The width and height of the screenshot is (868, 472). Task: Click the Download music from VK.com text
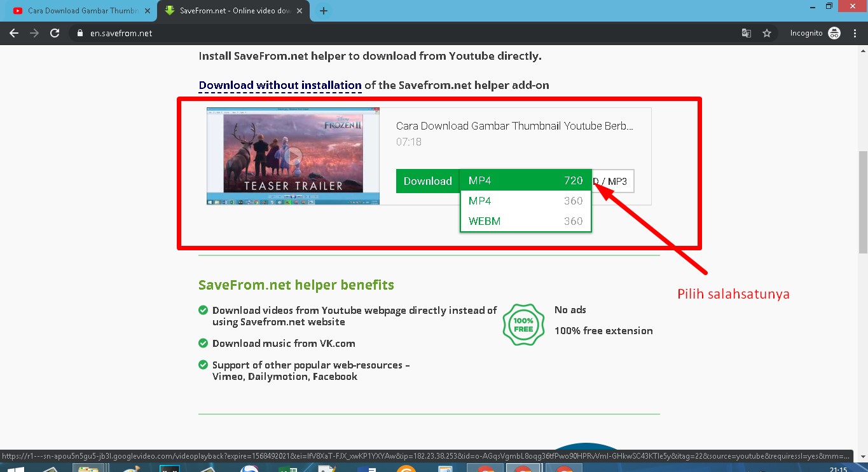(284, 343)
